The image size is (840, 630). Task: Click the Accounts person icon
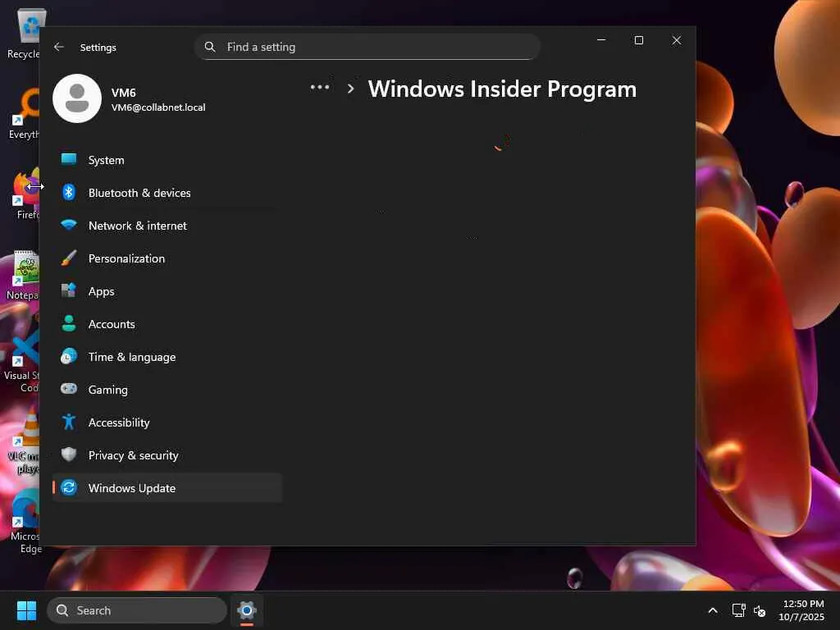(x=69, y=323)
